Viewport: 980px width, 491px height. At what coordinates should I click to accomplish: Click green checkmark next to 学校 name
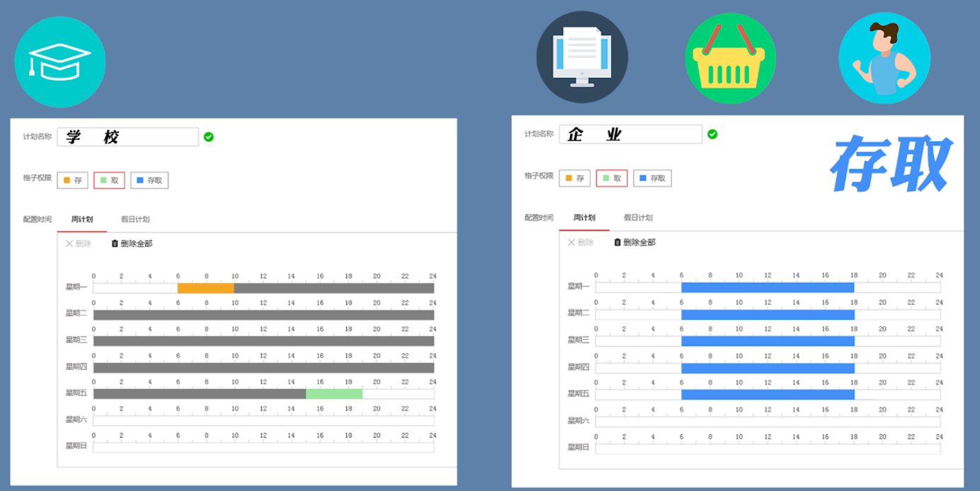coord(208,137)
